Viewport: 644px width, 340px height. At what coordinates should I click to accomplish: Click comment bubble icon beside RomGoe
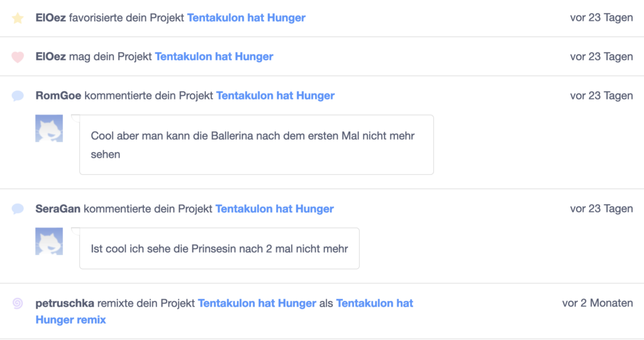click(x=18, y=96)
